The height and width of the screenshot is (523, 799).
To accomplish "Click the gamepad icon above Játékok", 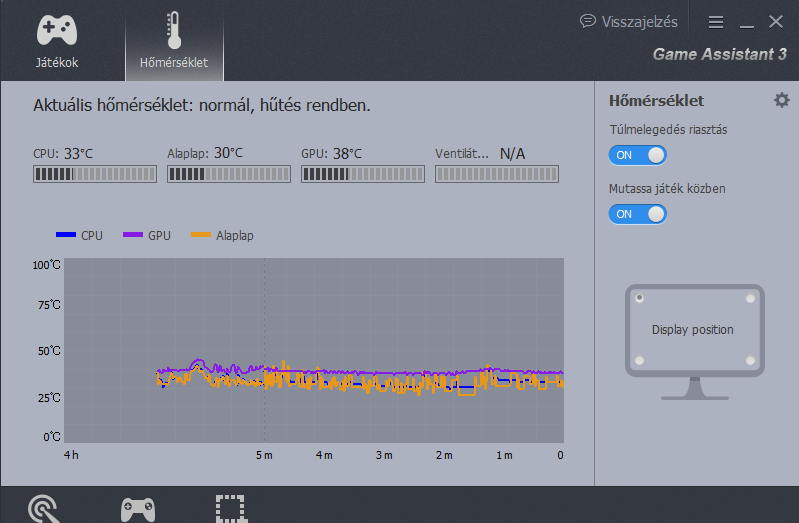I will [x=57, y=30].
